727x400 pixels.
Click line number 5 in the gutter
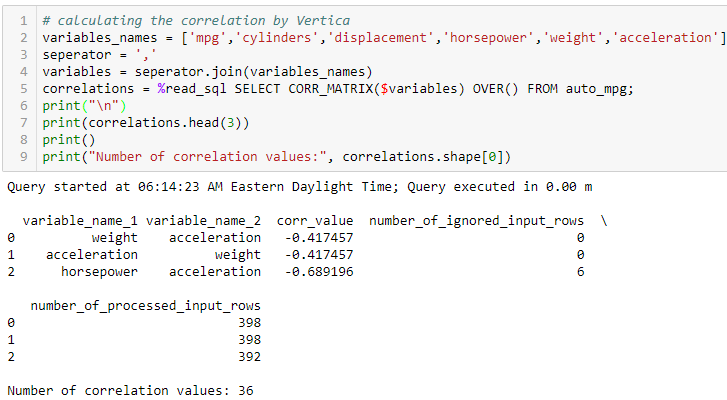coord(24,89)
